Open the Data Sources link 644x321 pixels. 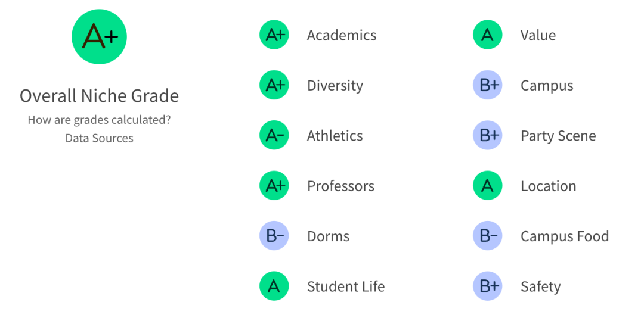pos(99,138)
